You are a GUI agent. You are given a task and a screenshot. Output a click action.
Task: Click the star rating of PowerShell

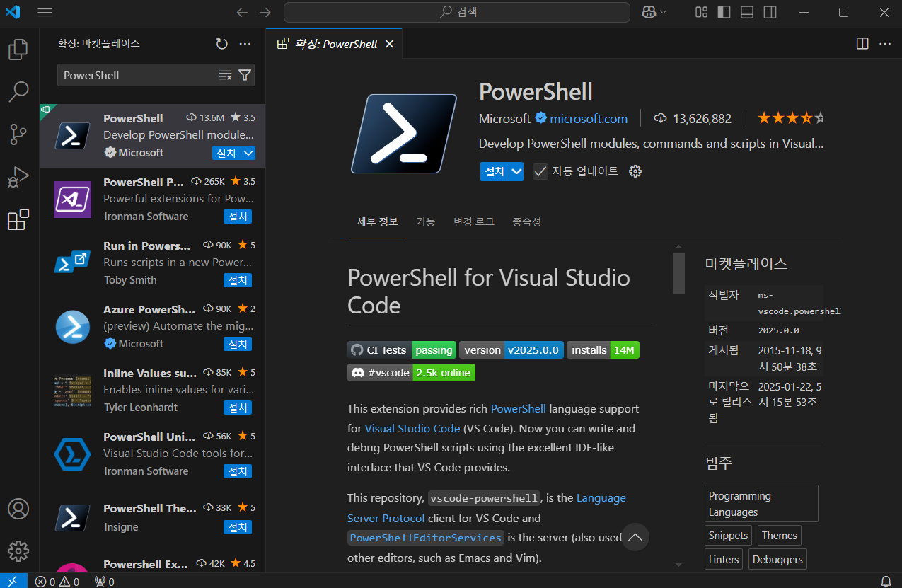[x=790, y=118]
